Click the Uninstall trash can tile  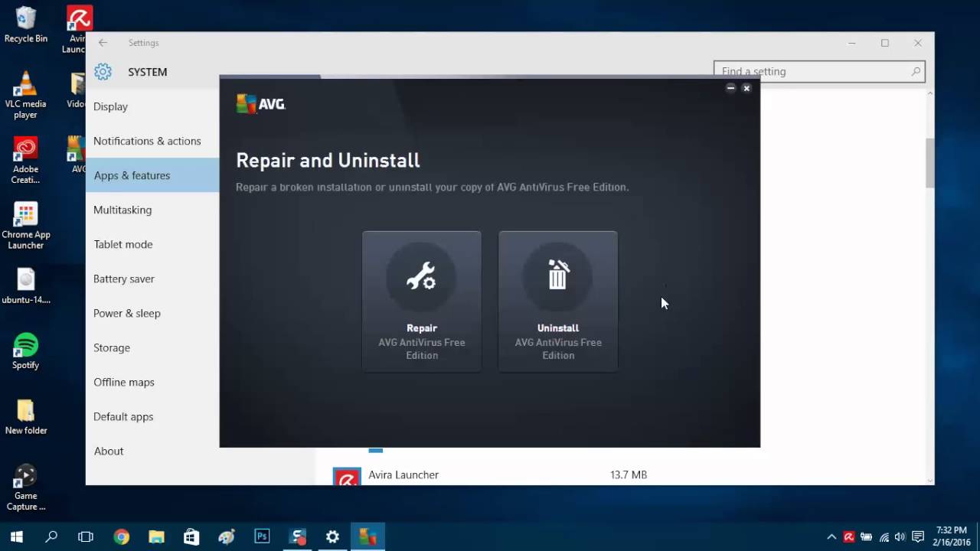558,302
